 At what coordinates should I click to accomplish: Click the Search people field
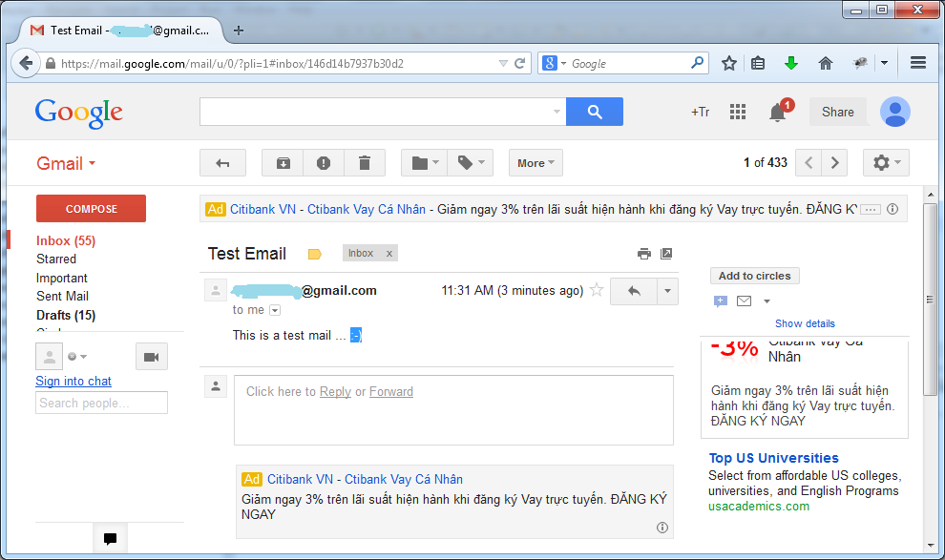[x=101, y=403]
